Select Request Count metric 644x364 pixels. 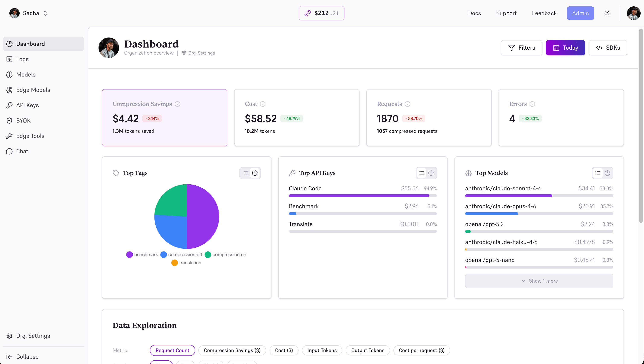click(x=172, y=350)
